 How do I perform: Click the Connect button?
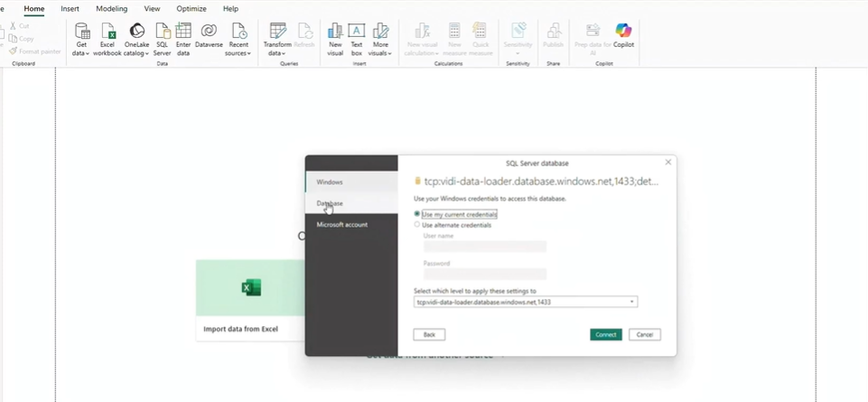[x=605, y=334]
